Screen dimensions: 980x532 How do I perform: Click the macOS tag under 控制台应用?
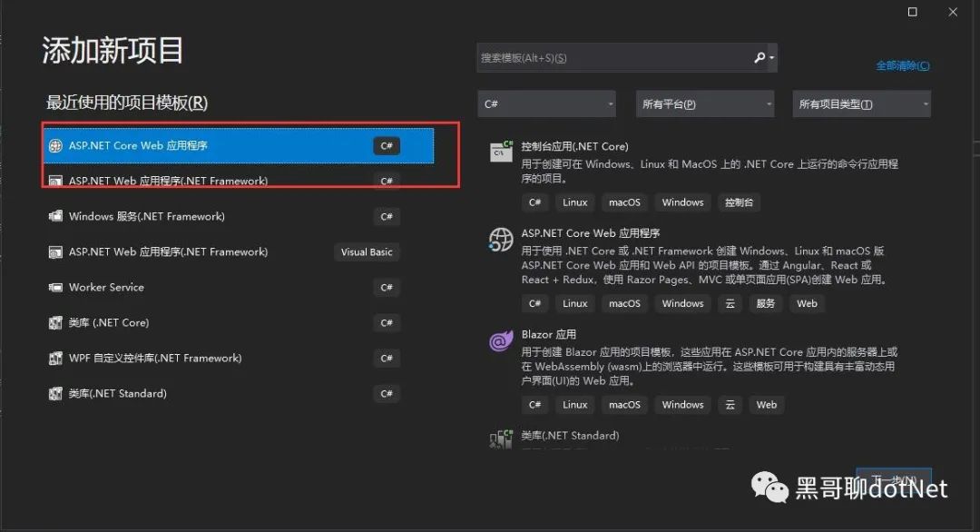click(625, 202)
